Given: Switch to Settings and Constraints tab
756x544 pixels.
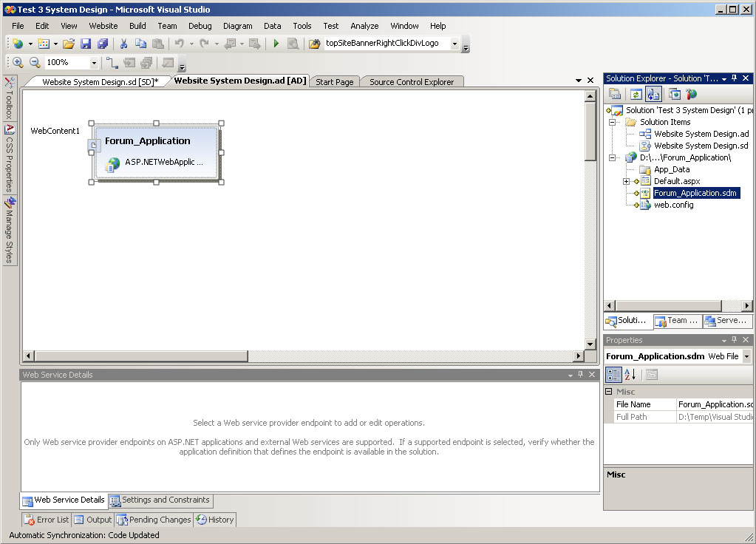Looking at the screenshot, I should (160, 500).
